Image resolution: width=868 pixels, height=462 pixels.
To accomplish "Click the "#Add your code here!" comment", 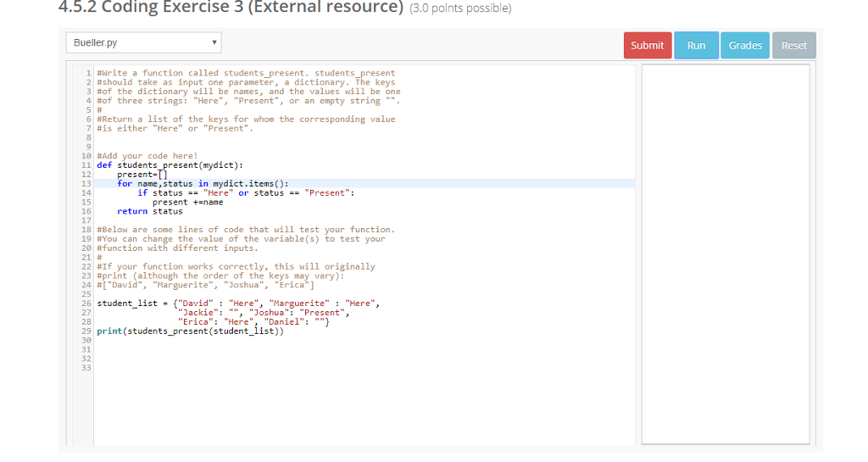I will (147, 156).
